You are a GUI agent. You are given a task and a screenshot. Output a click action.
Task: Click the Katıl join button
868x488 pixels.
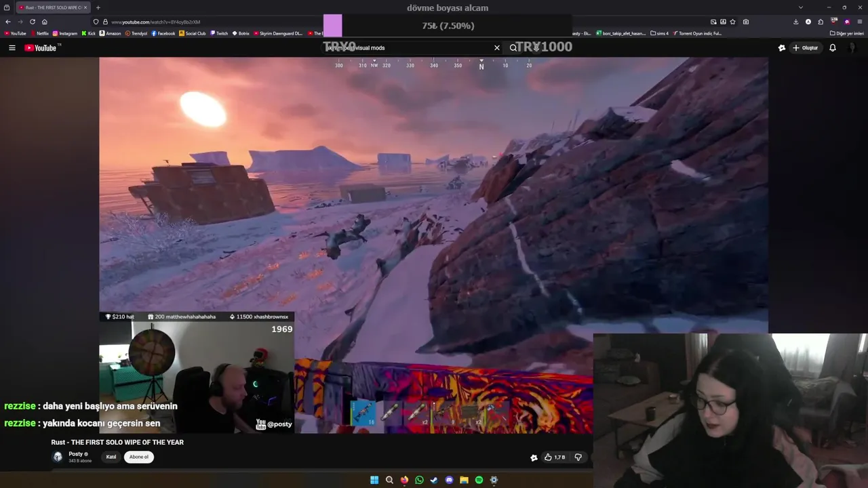[x=111, y=457]
